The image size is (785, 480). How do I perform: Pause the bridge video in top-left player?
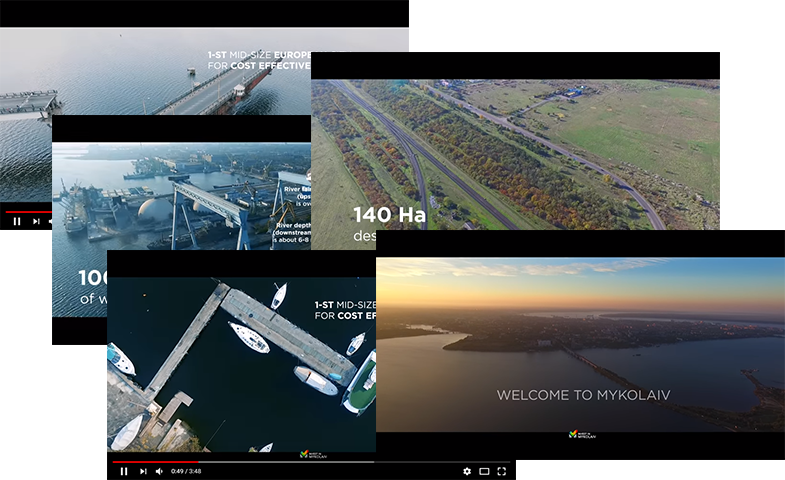17,221
